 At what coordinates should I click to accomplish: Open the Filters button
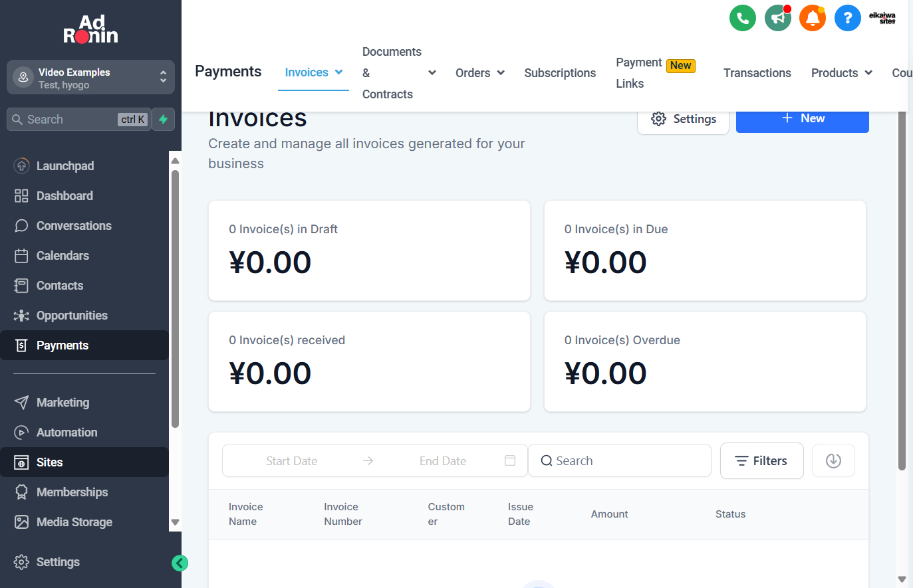762,460
